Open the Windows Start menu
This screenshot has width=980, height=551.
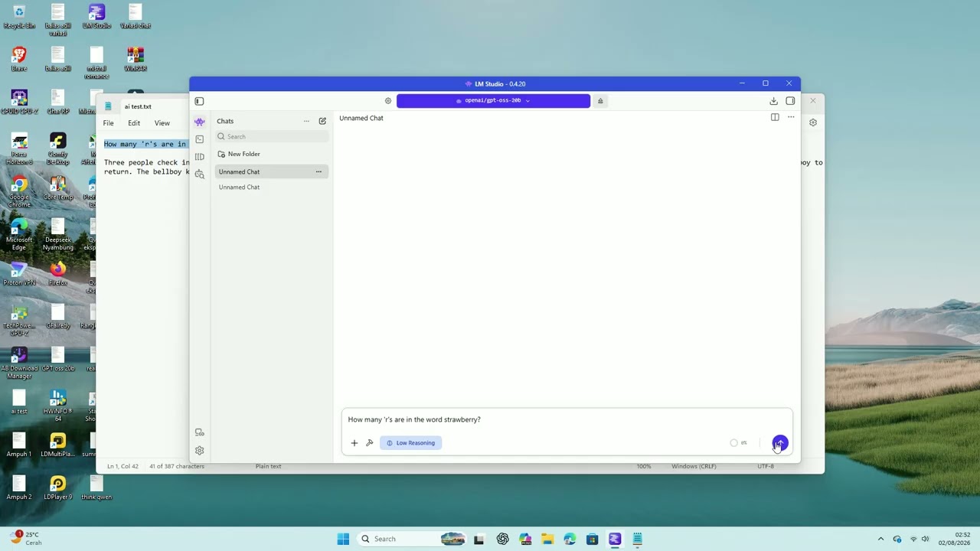coord(343,539)
